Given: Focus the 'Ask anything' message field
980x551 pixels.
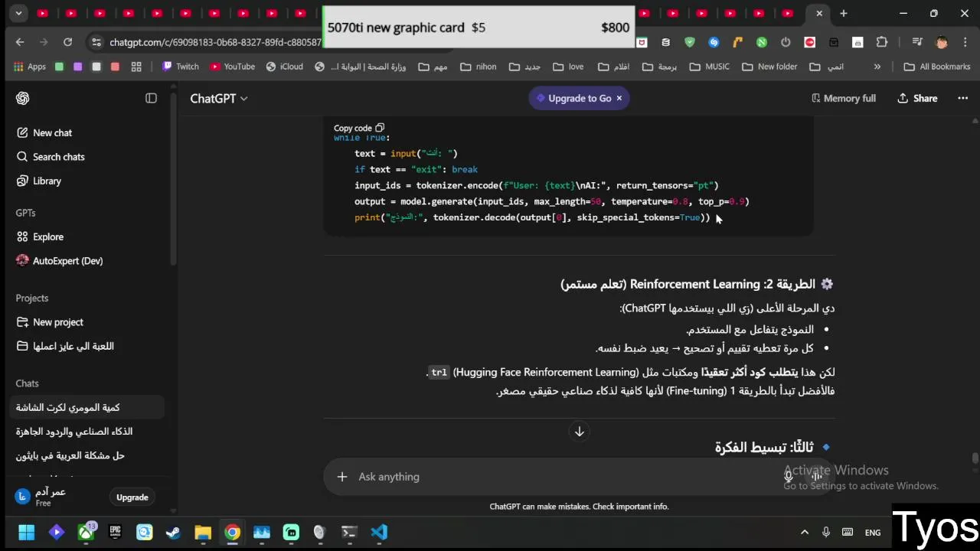Looking at the screenshot, I should tap(567, 477).
